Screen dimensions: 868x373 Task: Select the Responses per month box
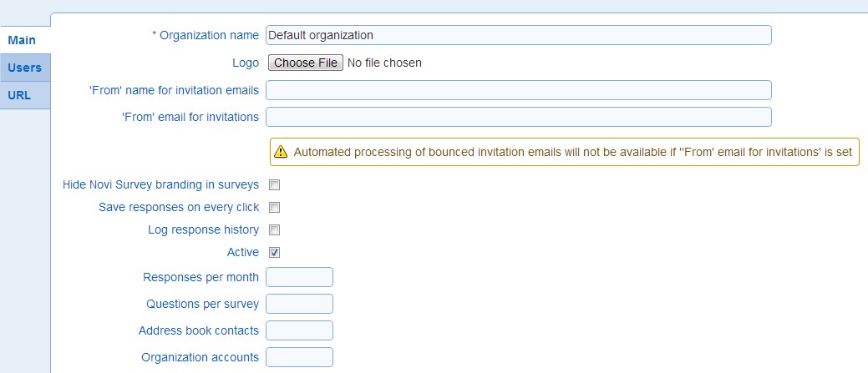pyautogui.click(x=299, y=277)
